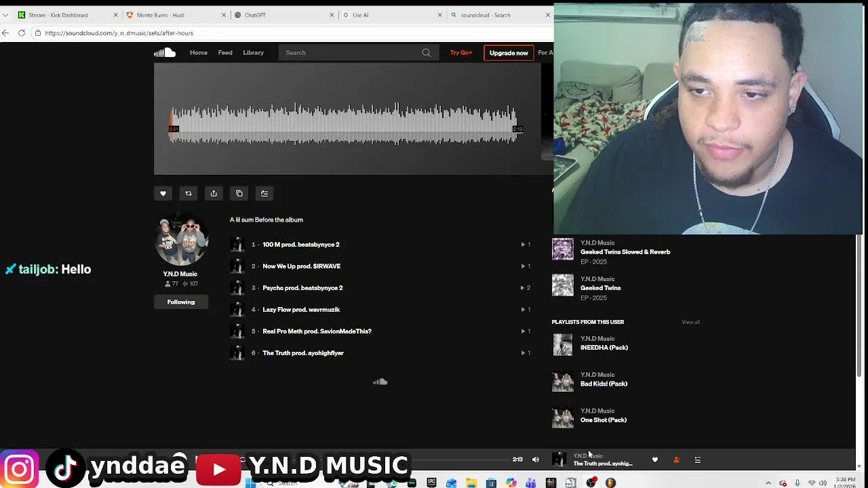Click the site info lock icon
The height and width of the screenshot is (488, 868).
click(38, 33)
